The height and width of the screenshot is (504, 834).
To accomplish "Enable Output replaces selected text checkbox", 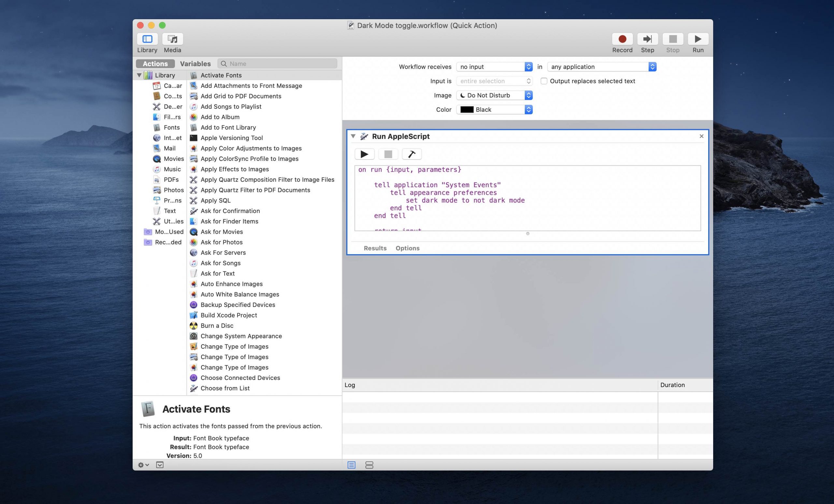I will (544, 81).
